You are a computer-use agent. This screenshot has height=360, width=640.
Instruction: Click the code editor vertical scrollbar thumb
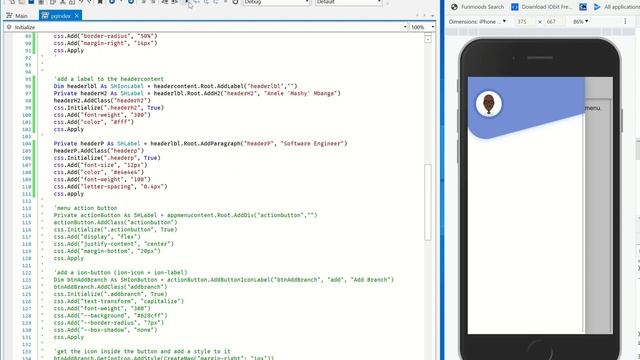click(x=428, y=202)
